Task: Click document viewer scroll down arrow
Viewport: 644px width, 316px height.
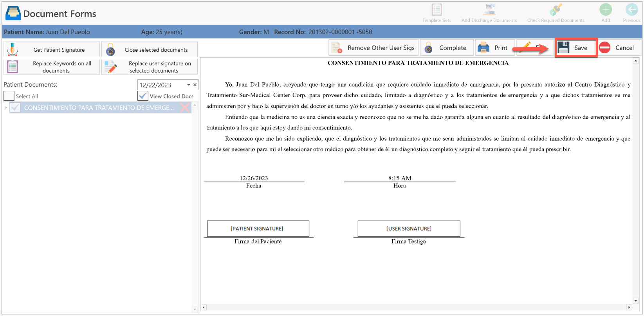Action: (x=635, y=301)
